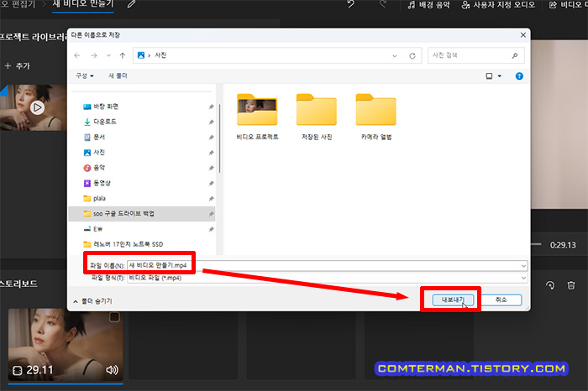The image size is (588, 391).
Task: Go up one folder level arrow
Action: (123, 55)
